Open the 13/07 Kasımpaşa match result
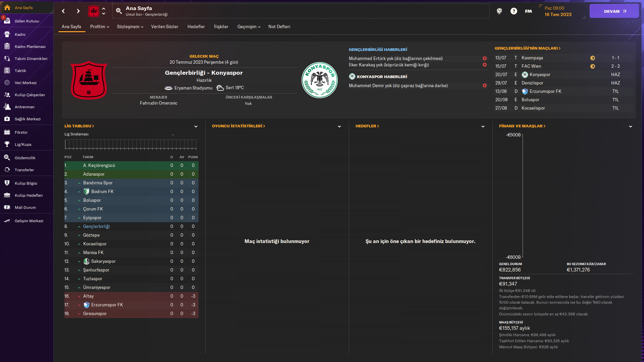 [x=564, y=58]
